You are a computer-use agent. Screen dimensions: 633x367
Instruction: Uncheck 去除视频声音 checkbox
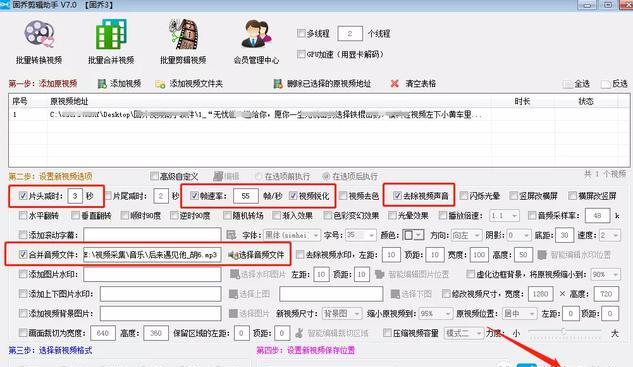397,196
